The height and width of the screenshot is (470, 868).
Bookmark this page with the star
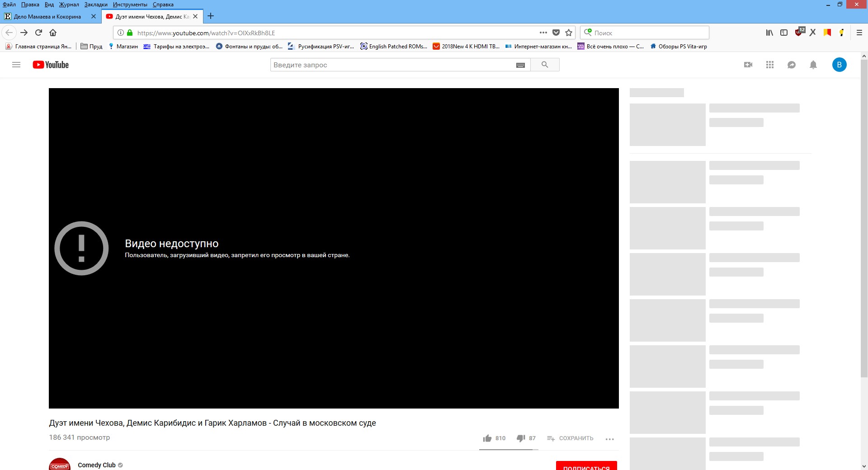click(569, 33)
